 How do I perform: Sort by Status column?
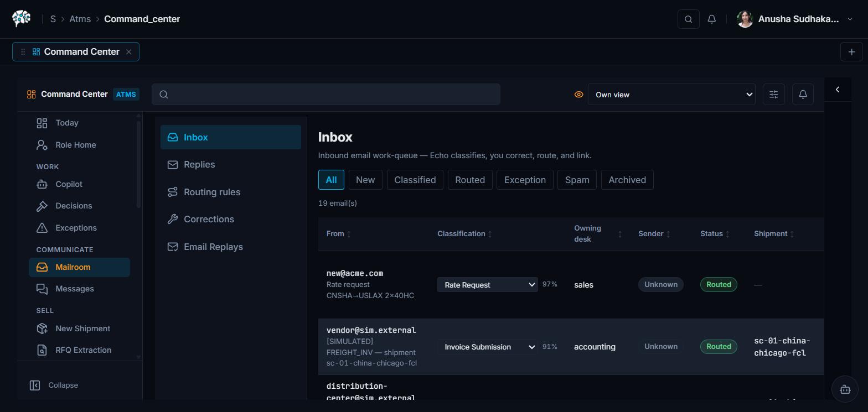(715, 234)
